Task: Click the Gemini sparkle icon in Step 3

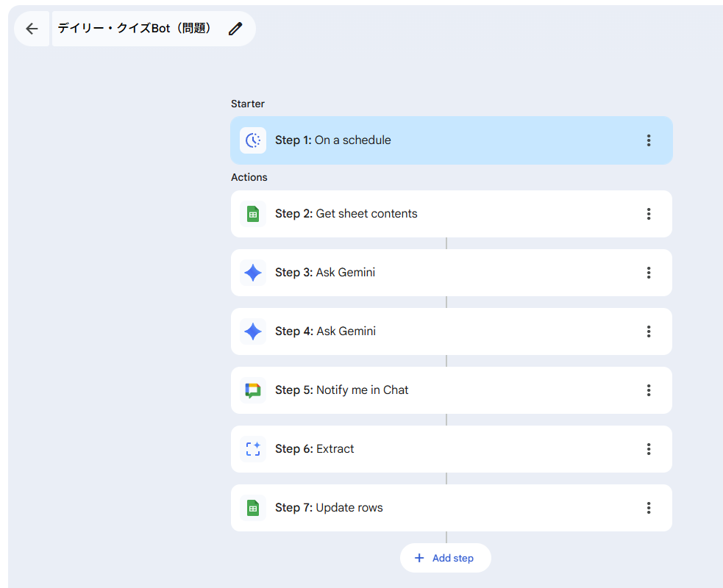Action: [253, 273]
